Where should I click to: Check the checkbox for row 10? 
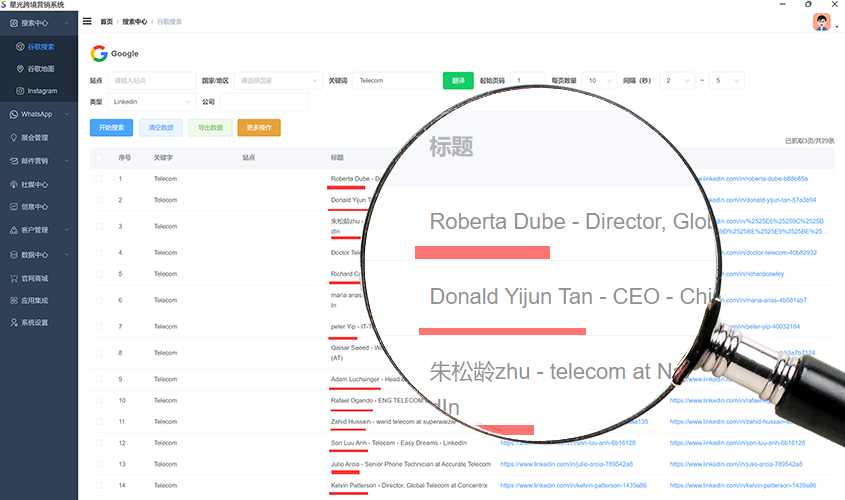tap(99, 400)
